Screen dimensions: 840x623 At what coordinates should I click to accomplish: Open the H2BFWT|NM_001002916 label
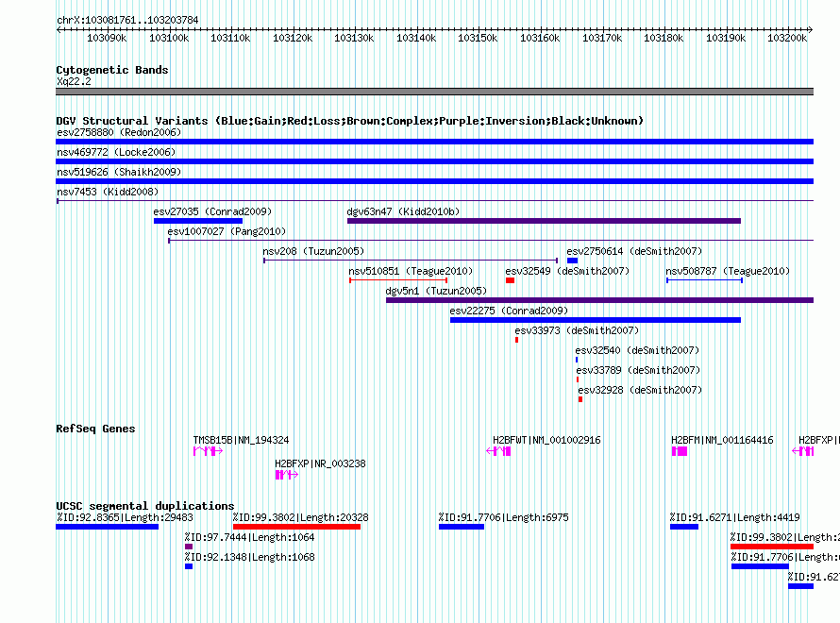(546, 440)
